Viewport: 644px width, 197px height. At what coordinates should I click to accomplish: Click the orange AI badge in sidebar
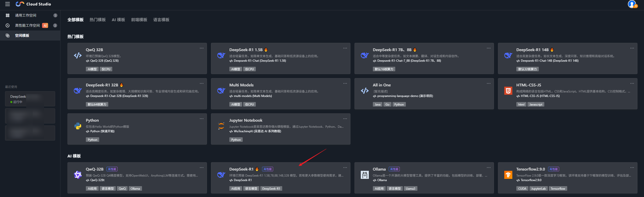pyautogui.click(x=45, y=25)
